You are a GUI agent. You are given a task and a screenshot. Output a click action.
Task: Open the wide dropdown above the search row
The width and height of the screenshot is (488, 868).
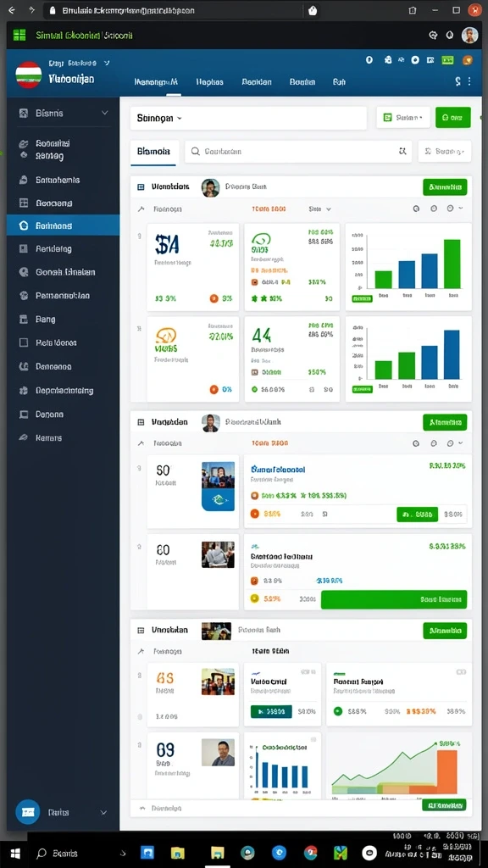click(x=248, y=118)
